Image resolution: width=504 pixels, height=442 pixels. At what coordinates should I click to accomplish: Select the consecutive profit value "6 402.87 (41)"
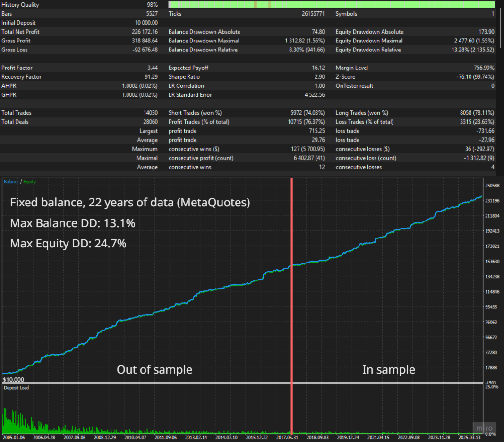coord(309,158)
